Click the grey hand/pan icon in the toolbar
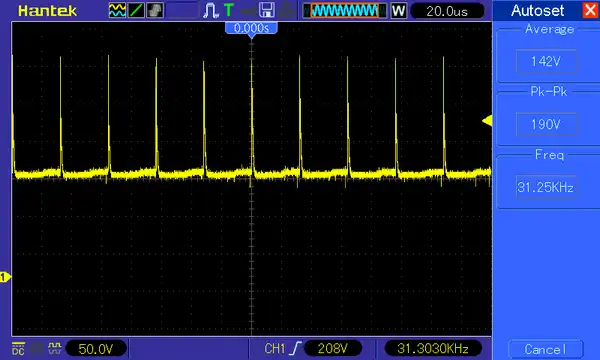The height and width of the screenshot is (360, 600). [x=155, y=10]
